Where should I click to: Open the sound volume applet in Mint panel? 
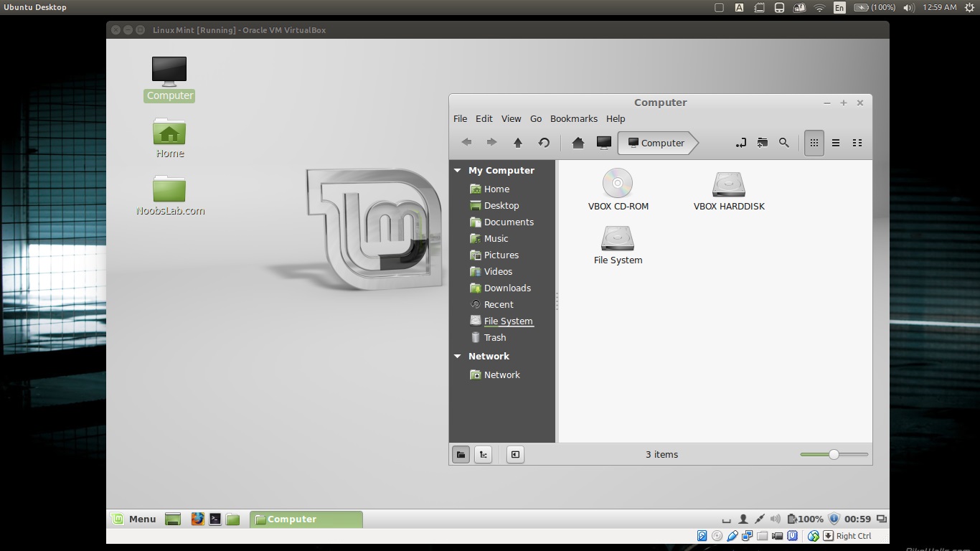tap(776, 519)
